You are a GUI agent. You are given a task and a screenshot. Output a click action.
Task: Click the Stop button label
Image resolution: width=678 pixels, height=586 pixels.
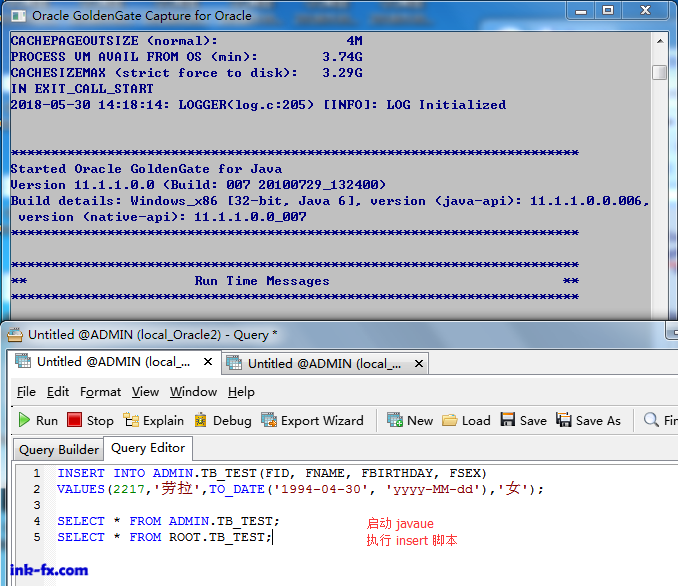tap(100, 420)
